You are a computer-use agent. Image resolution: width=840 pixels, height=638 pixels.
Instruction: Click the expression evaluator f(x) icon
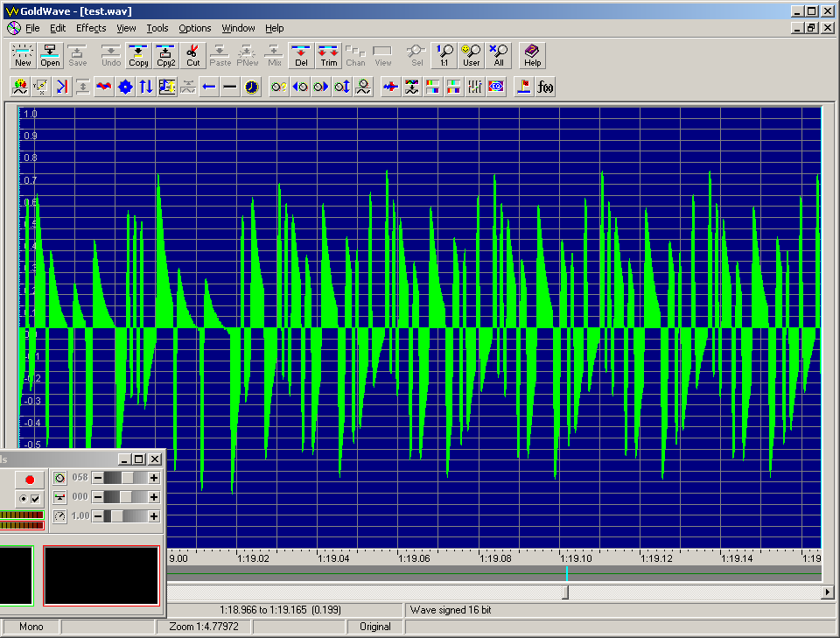point(545,87)
